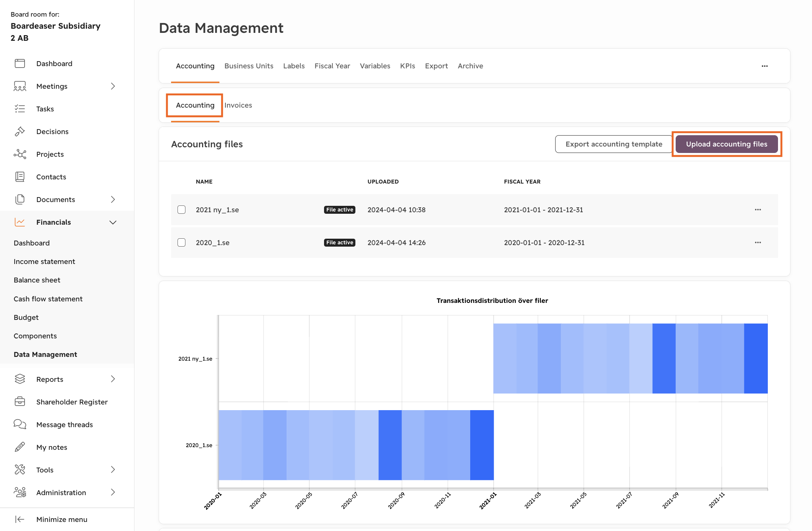Open the Archive tab

[x=470, y=66]
